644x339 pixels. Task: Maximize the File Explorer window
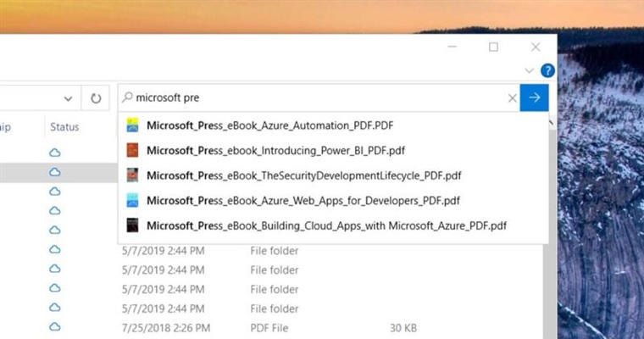493,47
